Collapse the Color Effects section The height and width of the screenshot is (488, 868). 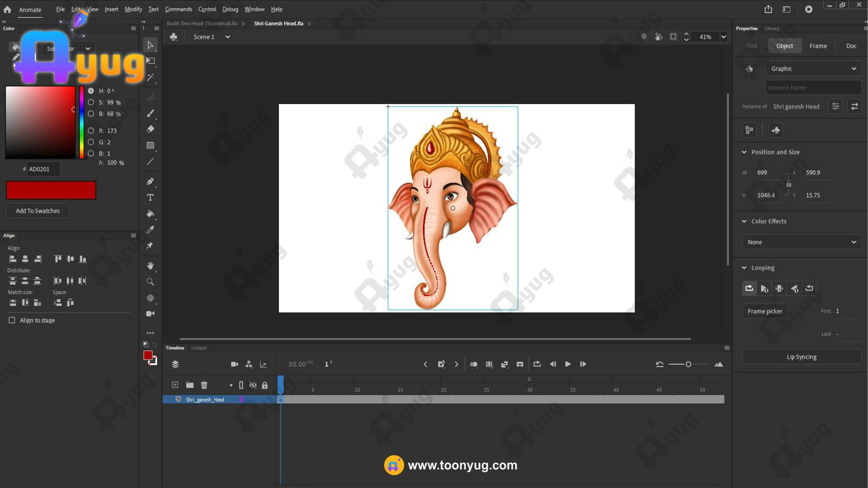point(744,221)
